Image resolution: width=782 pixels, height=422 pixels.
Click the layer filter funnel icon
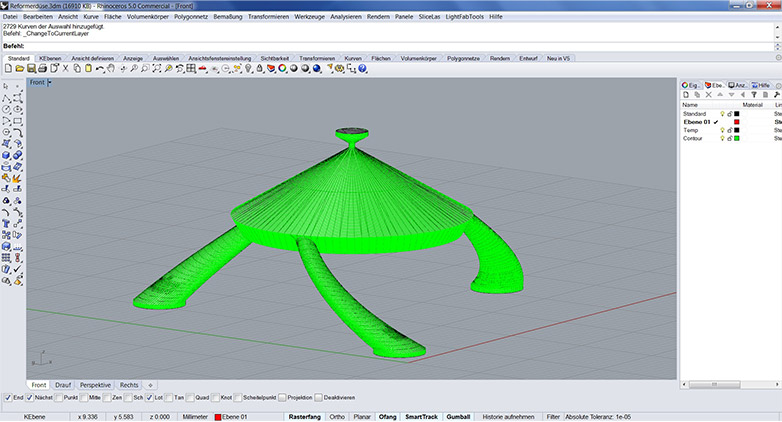pyautogui.click(x=755, y=94)
